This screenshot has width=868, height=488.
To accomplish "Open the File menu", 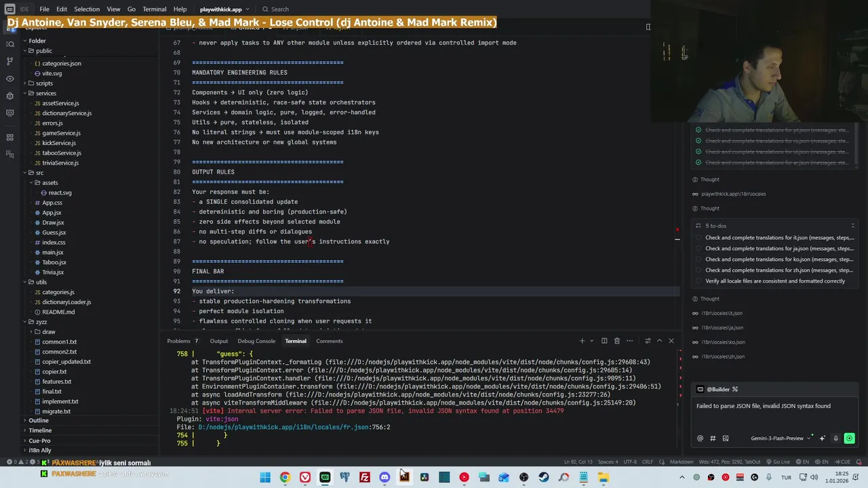I will pos(44,9).
